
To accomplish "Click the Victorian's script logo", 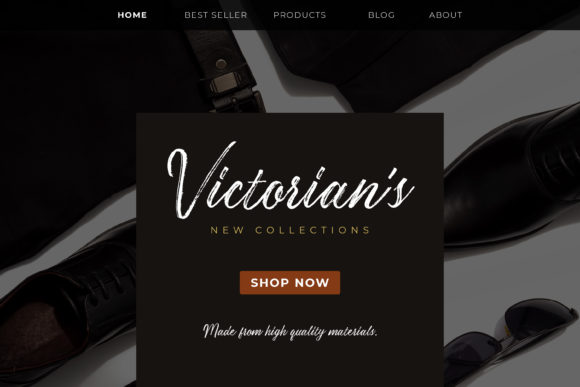I will coord(290,181).
